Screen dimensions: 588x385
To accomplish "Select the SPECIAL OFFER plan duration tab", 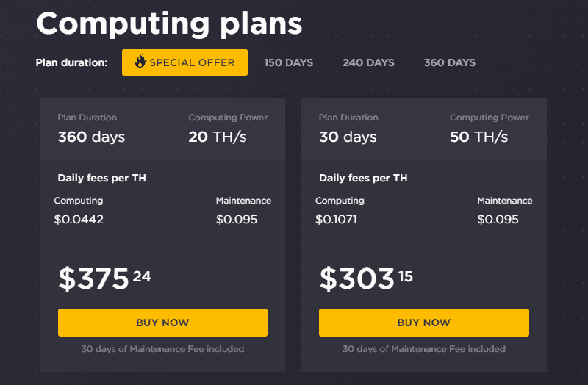I will (184, 62).
